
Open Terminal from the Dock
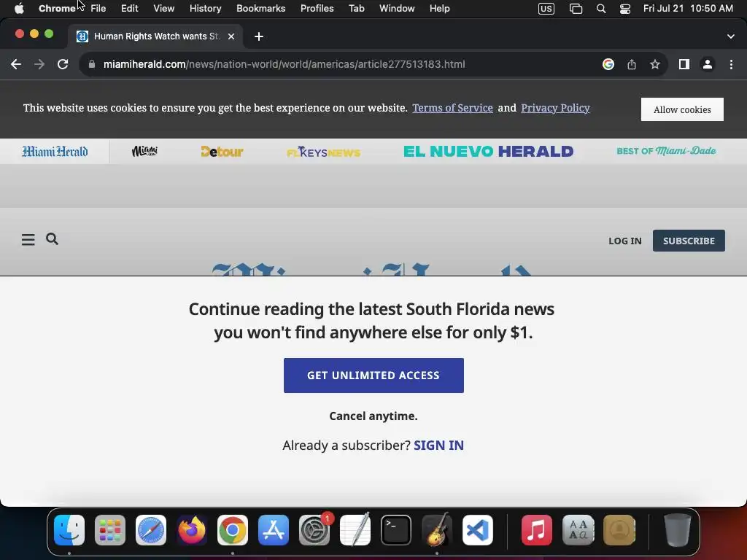pos(396,530)
